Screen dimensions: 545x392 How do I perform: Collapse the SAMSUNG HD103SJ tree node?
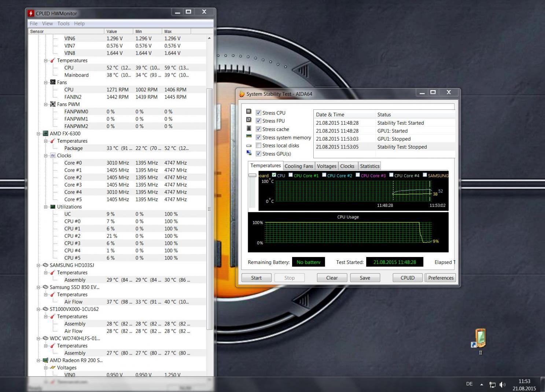[38, 265]
